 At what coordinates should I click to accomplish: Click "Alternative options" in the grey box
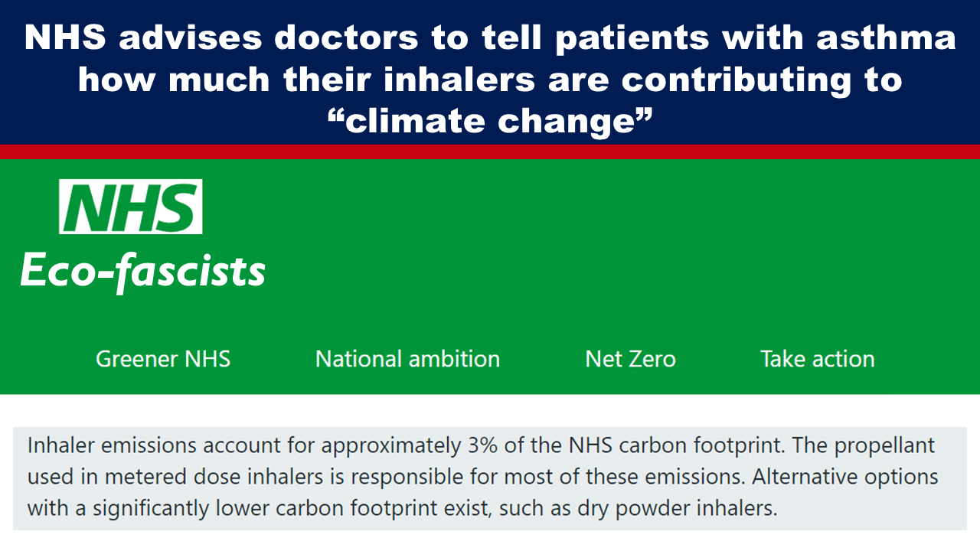845,476
